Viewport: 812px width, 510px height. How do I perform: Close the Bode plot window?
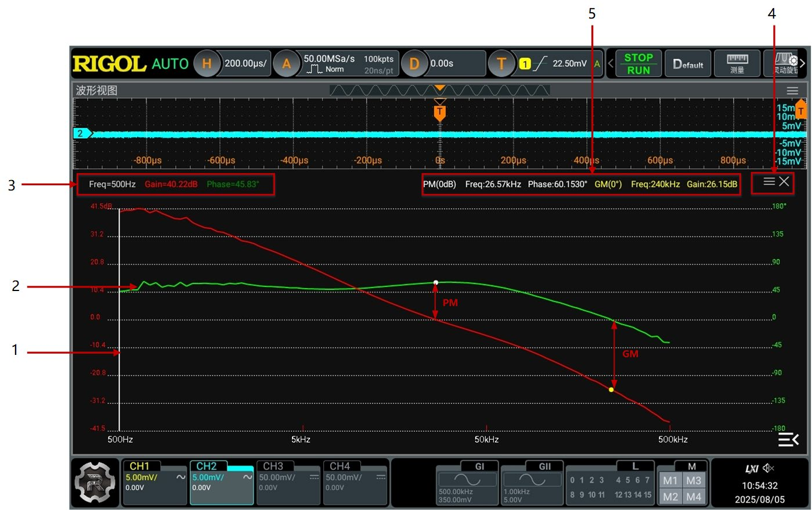(784, 182)
